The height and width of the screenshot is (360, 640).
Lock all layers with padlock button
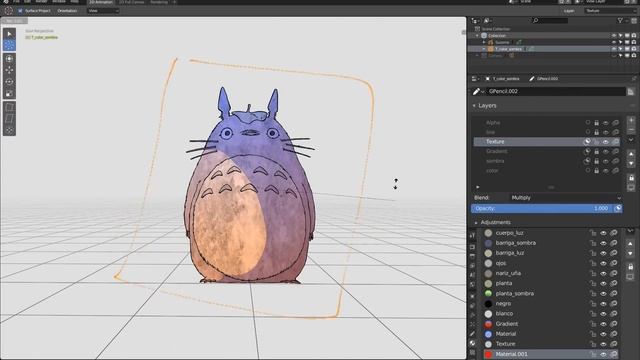(631, 178)
